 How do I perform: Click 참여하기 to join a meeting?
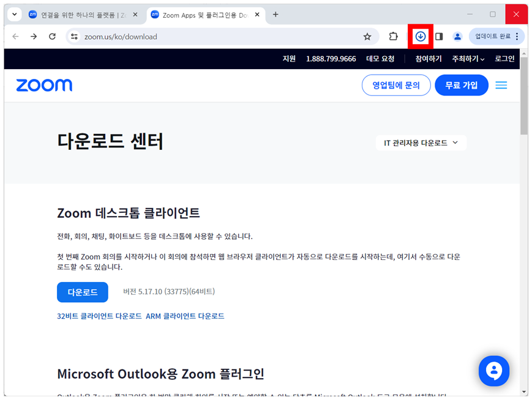429,59
